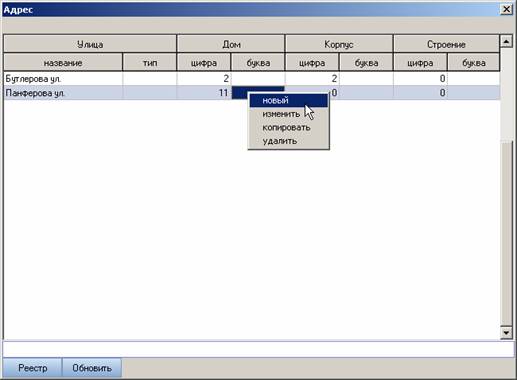Click Строение value 0 in Панферова row
The height and width of the screenshot is (380, 517).
click(x=420, y=93)
